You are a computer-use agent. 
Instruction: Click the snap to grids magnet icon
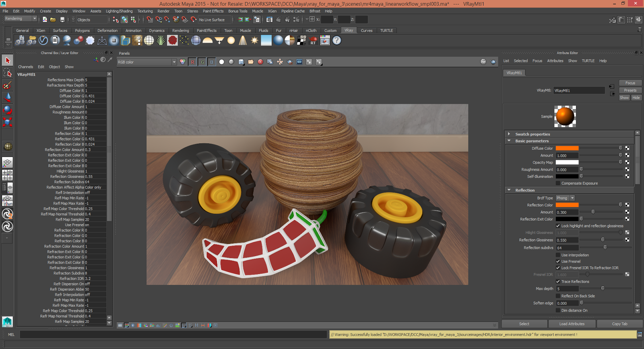[150, 19]
